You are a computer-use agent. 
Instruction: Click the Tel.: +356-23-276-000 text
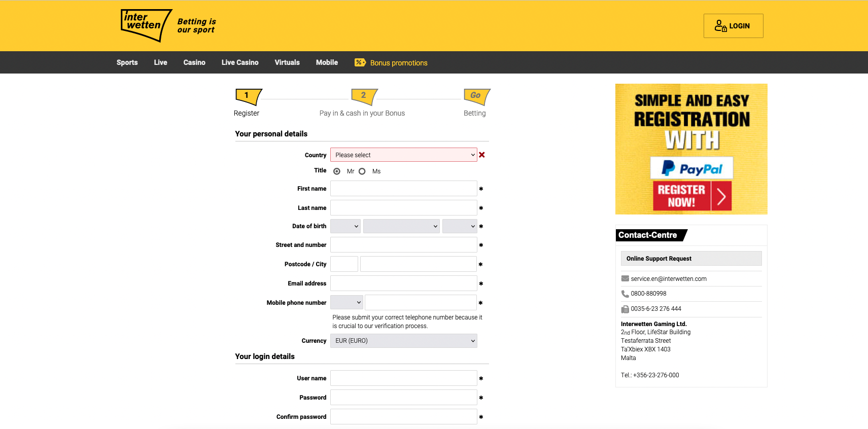point(650,375)
